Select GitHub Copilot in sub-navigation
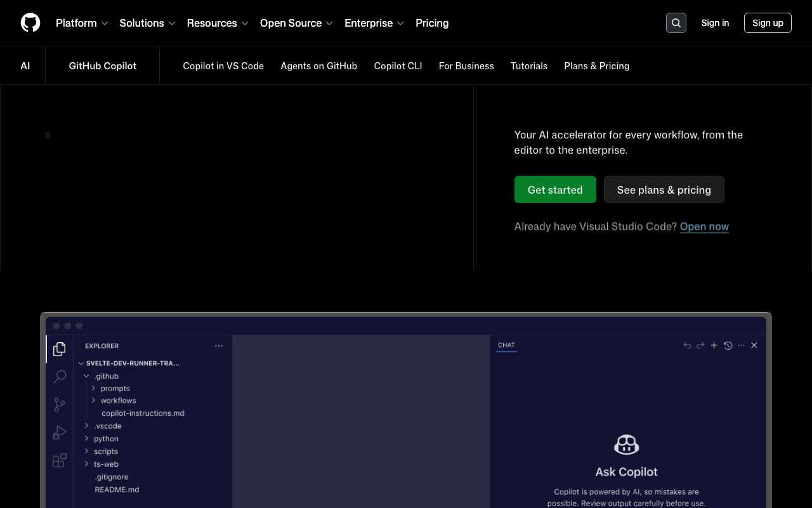The height and width of the screenshot is (508, 812). click(x=103, y=66)
